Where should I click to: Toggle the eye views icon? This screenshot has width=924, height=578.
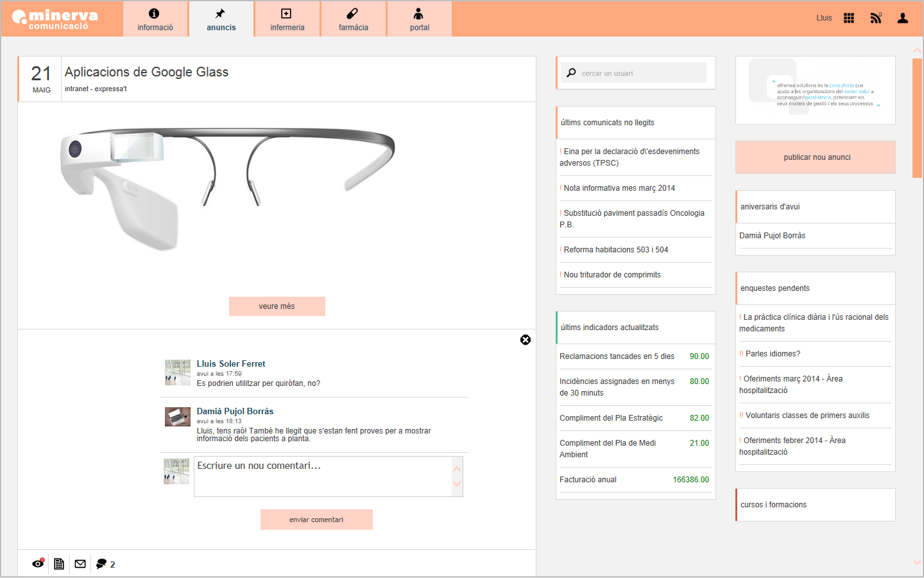point(38,563)
